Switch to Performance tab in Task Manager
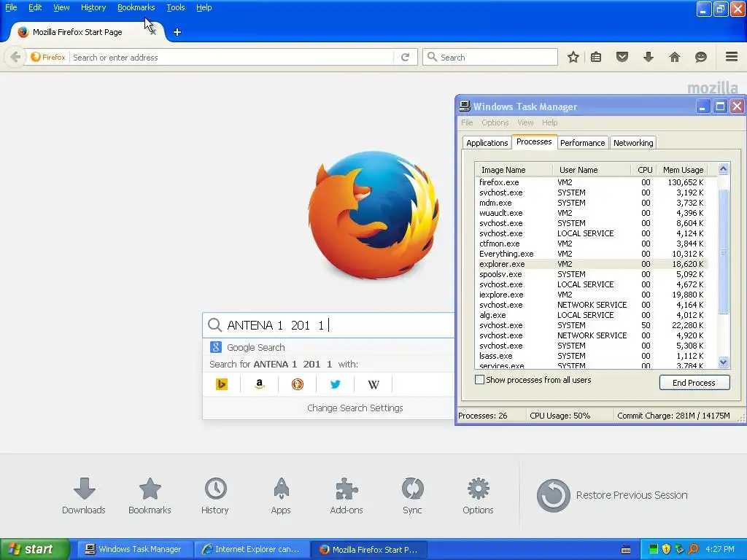Viewport: 747px width, 560px height. click(582, 143)
